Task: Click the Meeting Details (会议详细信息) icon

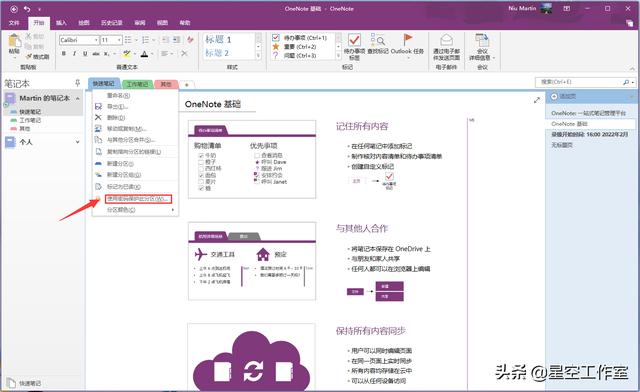Action: (482, 40)
